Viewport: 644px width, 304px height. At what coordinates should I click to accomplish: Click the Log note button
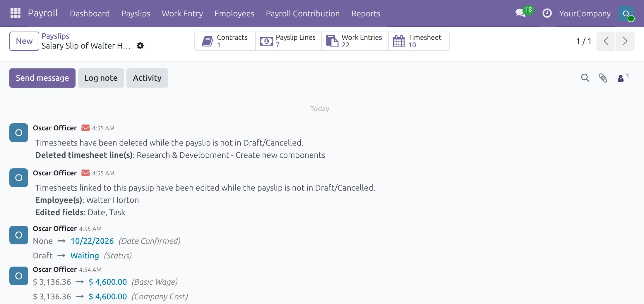click(101, 78)
